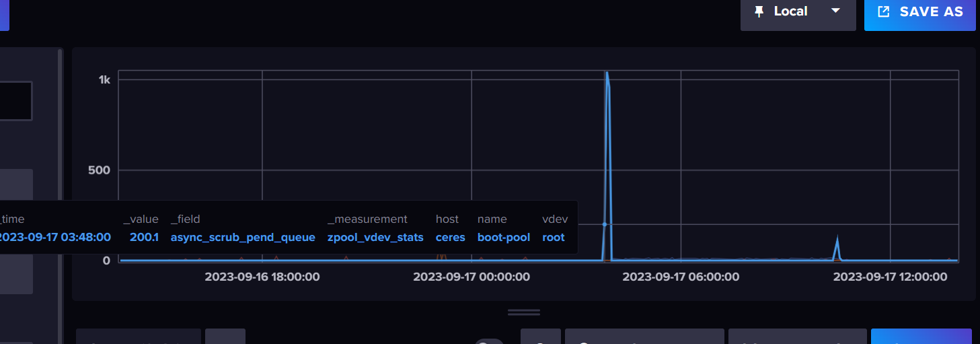
Task: Click the 0 y-axis label
Action: click(x=106, y=260)
